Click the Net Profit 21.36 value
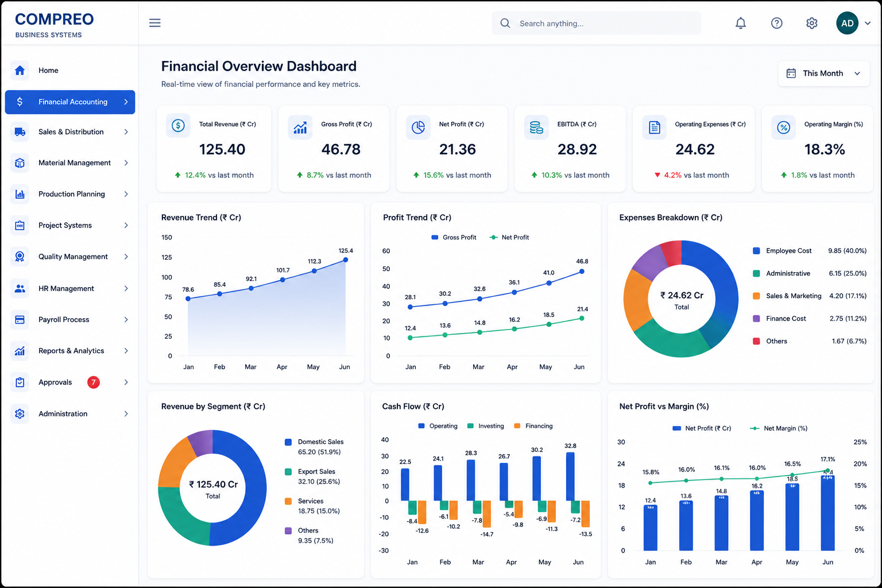 point(458,149)
